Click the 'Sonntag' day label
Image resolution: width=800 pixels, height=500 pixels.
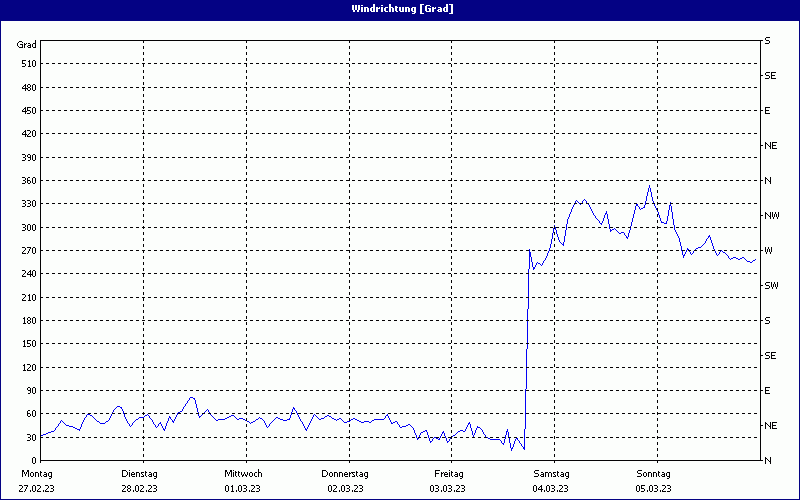click(654, 474)
